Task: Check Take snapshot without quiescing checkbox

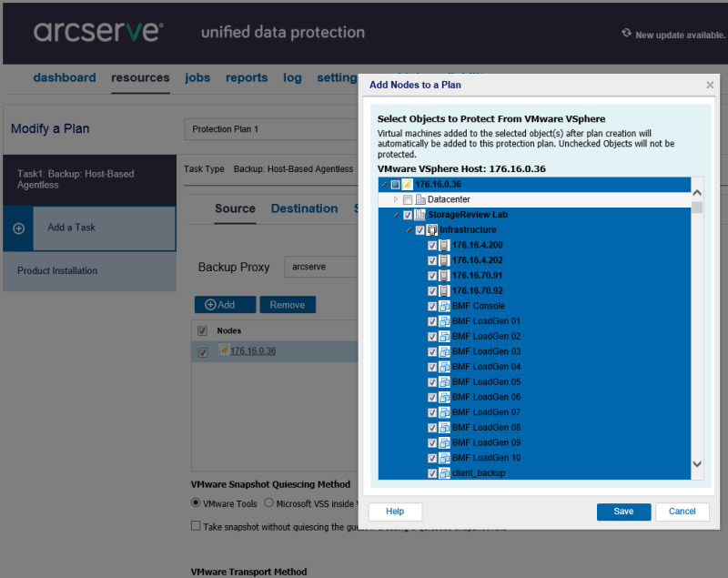Action: pyautogui.click(x=196, y=526)
